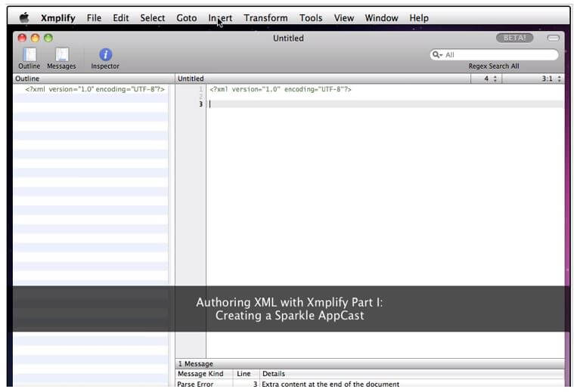Click line number 3 in gutter
The width and height of the screenshot is (574, 392).
(x=200, y=104)
